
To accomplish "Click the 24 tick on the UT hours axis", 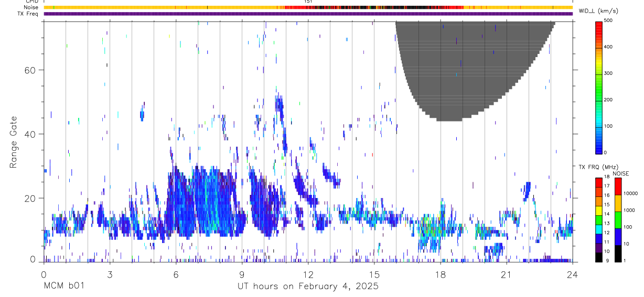I will (573, 275).
